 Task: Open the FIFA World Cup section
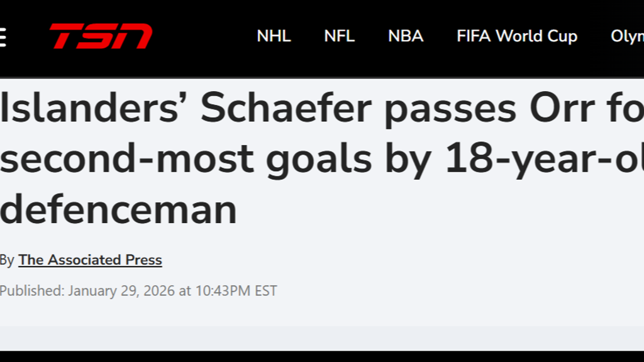517,36
